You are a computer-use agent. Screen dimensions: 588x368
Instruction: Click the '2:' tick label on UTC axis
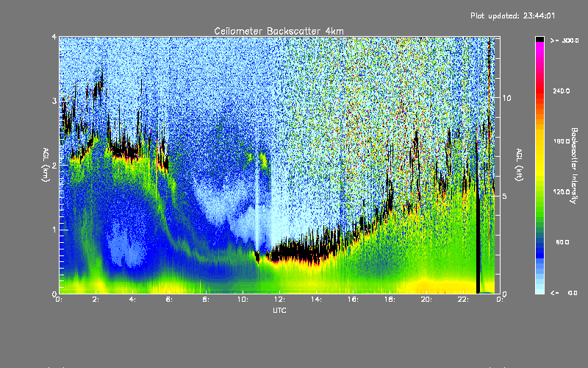96,300
